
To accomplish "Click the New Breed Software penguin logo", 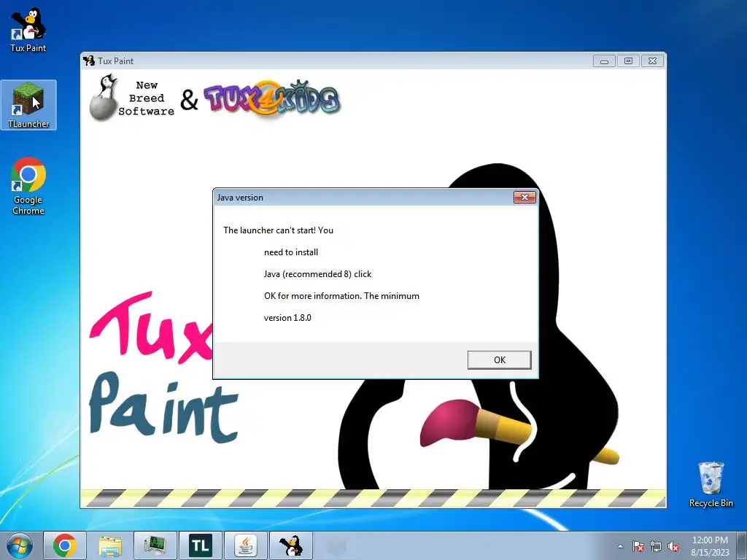I will point(104,98).
